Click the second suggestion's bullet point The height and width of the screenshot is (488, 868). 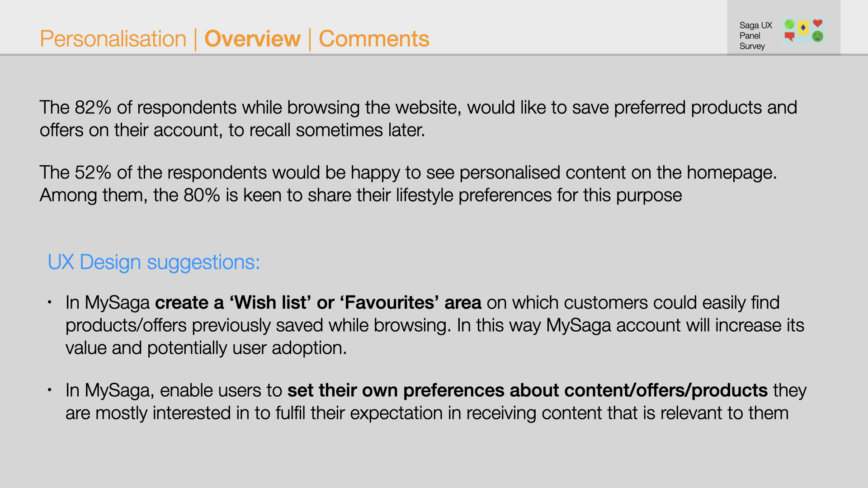click(x=50, y=389)
